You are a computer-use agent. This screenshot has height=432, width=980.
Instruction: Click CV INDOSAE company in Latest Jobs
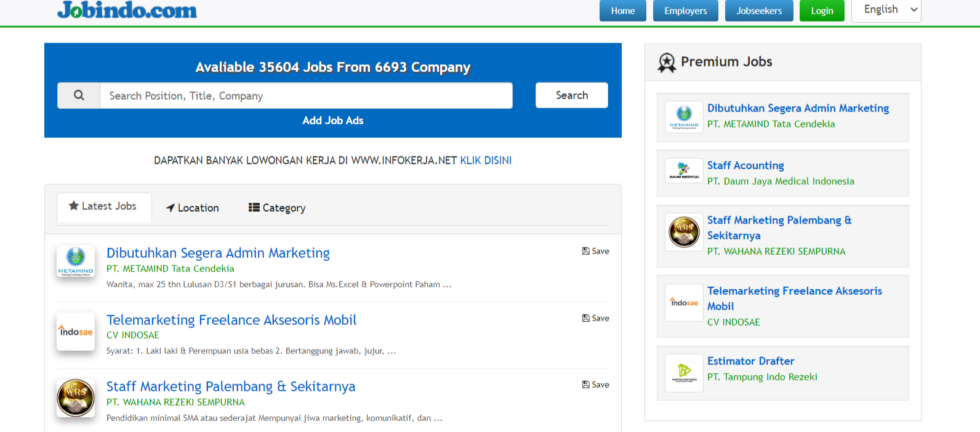pyautogui.click(x=133, y=335)
